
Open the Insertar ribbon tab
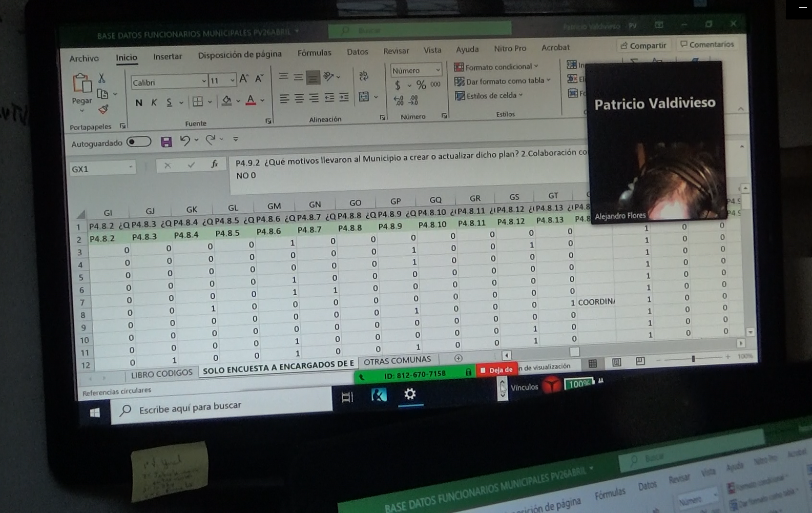coord(168,56)
